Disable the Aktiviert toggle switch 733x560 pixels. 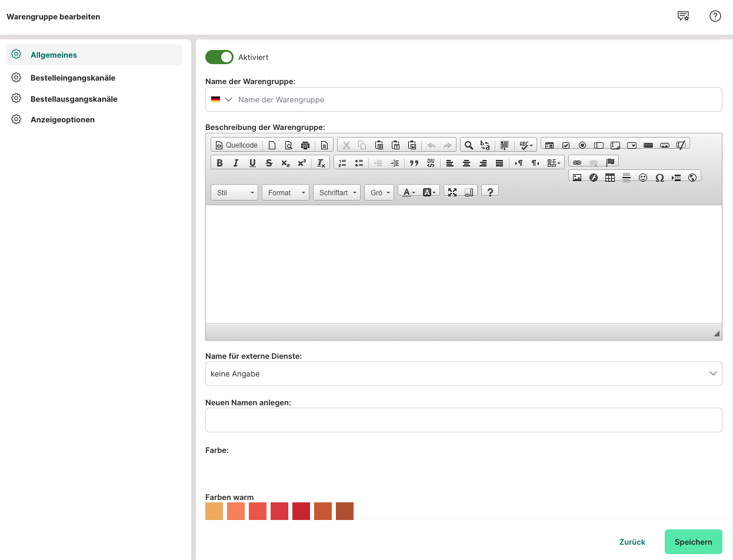219,57
